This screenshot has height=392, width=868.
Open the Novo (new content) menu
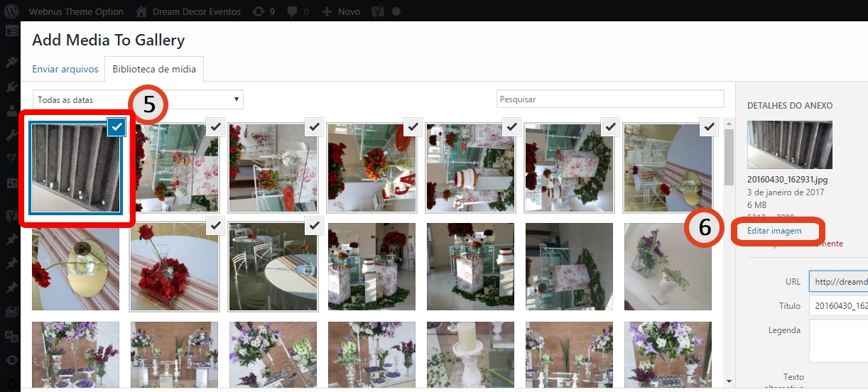pos(341,11)
